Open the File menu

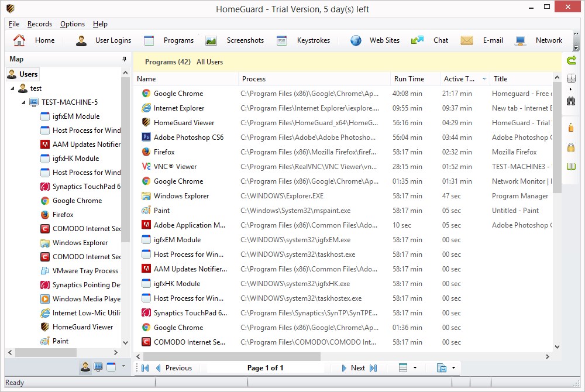[14, 24]
